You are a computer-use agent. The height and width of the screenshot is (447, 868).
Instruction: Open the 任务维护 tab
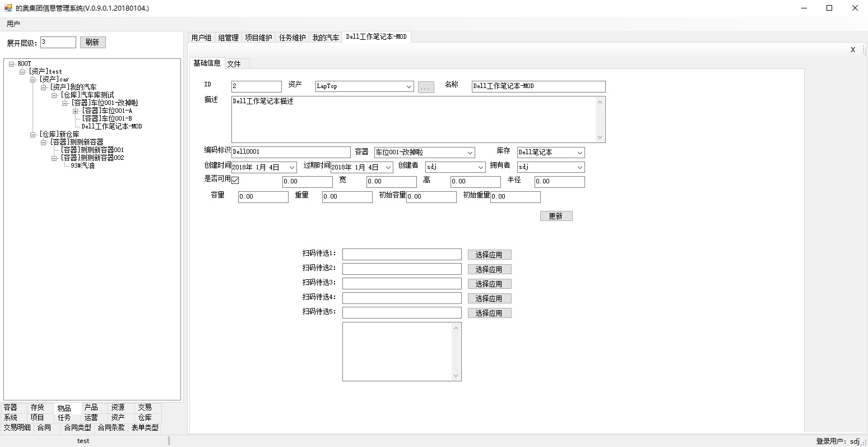292,37
